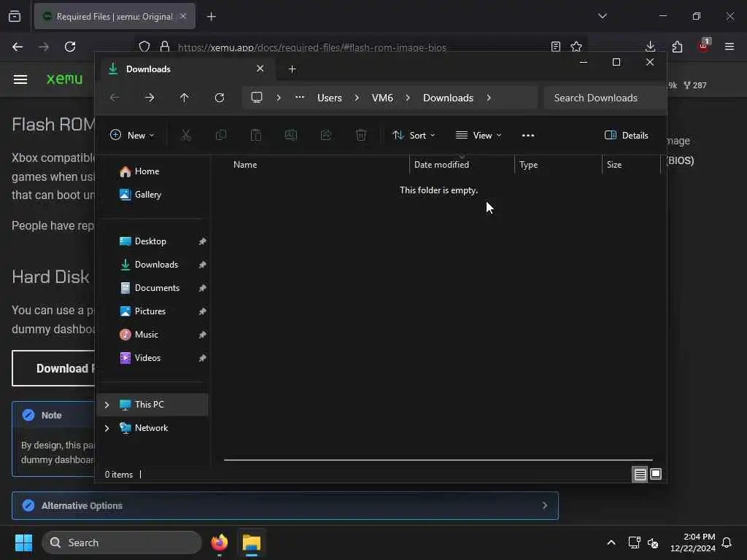Click the Paste clipboard icon in Explorer toolbar
This screenshot has height=560, width=747.
tap(256, 135)
